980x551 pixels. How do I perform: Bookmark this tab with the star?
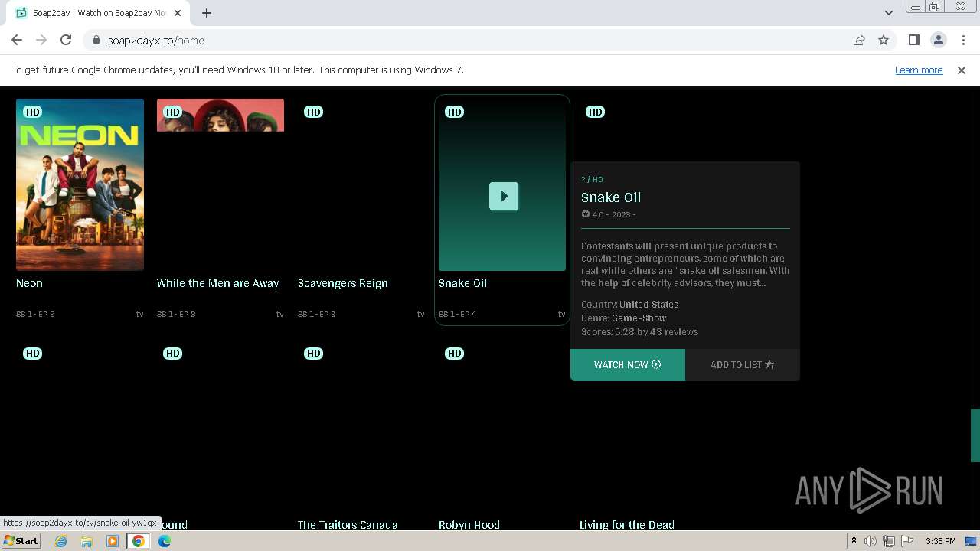coord(884,41)
